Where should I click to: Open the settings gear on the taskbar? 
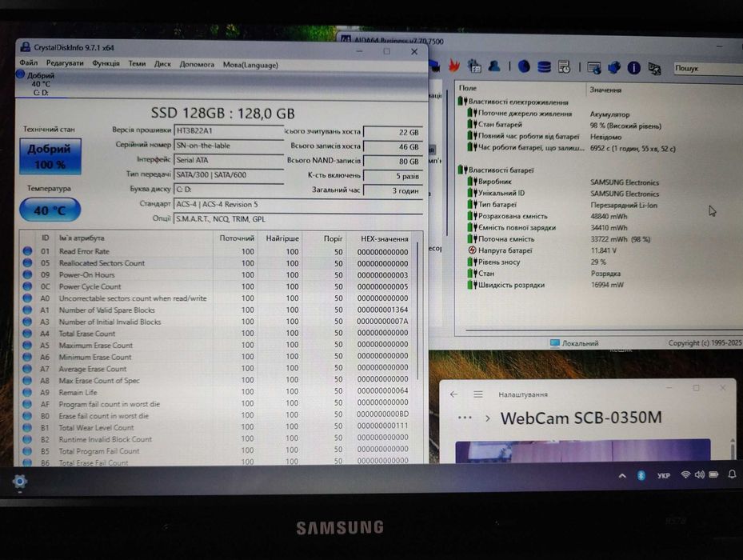[x=19, y=482]
